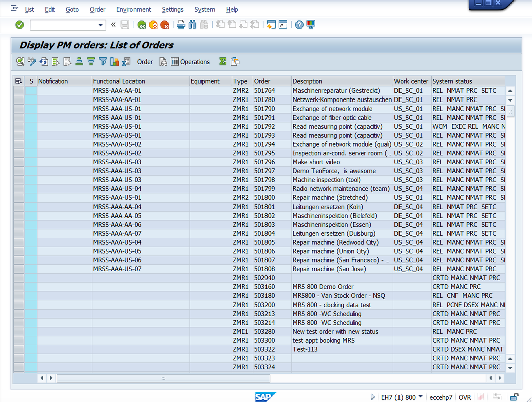
Task: Click the lock icon in the status bar
Action: click(515, 397)
